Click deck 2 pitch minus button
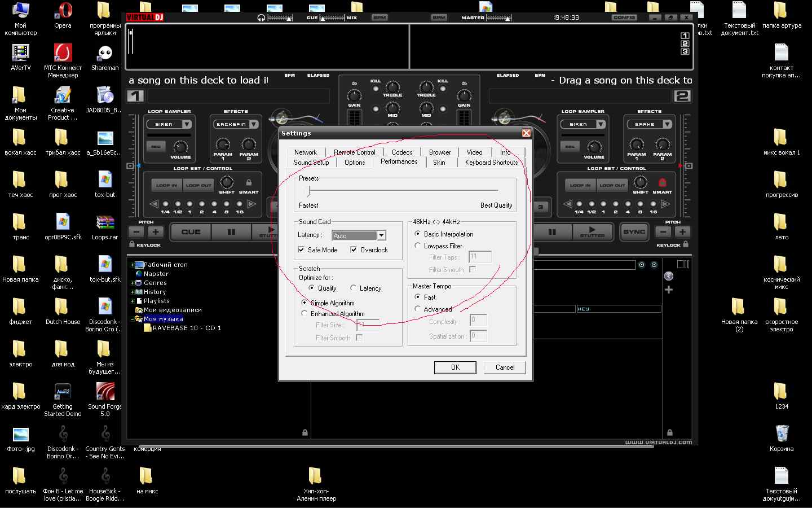Screen dimensions: 812x508 [663, 232]
